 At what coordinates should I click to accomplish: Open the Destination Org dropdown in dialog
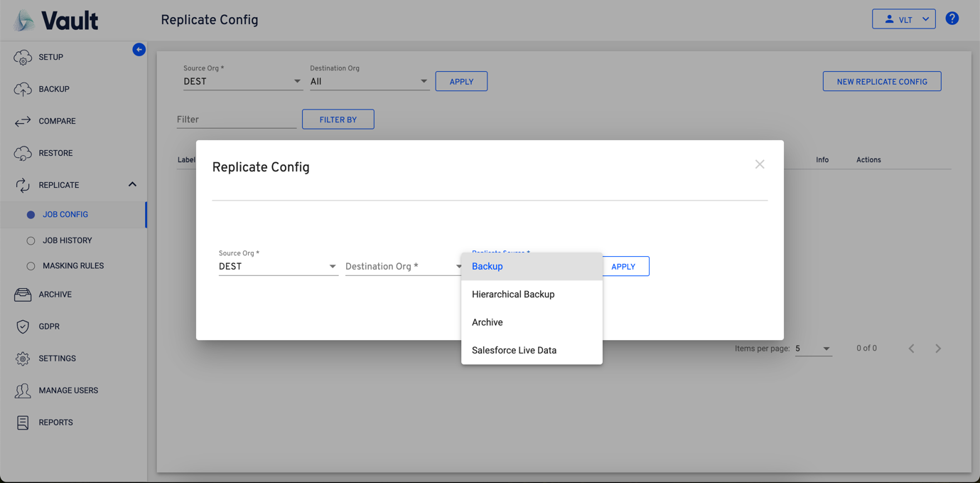[403, 267]
